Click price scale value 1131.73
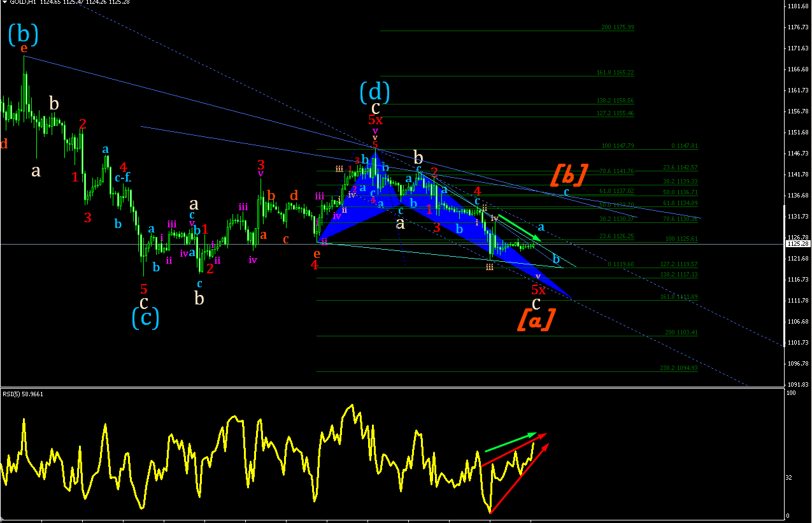Image resolution: width=812 pixels, height=523 pixels. tap(797, 217)
